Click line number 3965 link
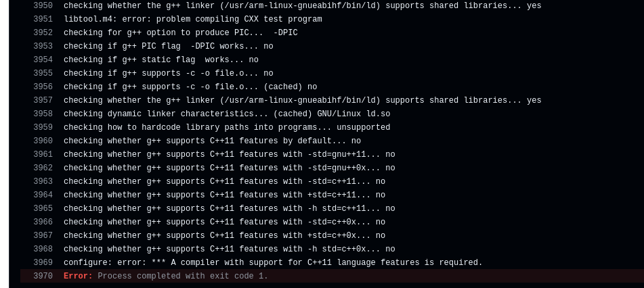This screenshot has width=644, height=288. (x=43, y=208)
